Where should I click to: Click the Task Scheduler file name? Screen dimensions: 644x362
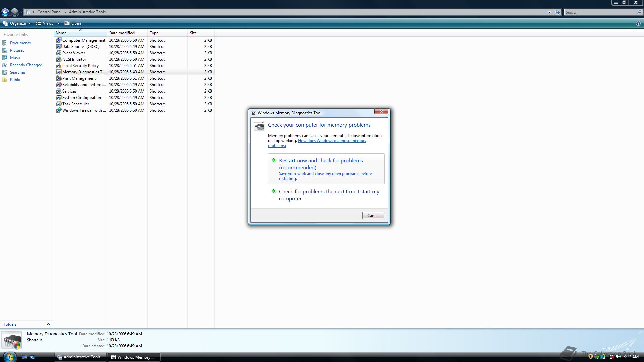(x=75, y=104)
